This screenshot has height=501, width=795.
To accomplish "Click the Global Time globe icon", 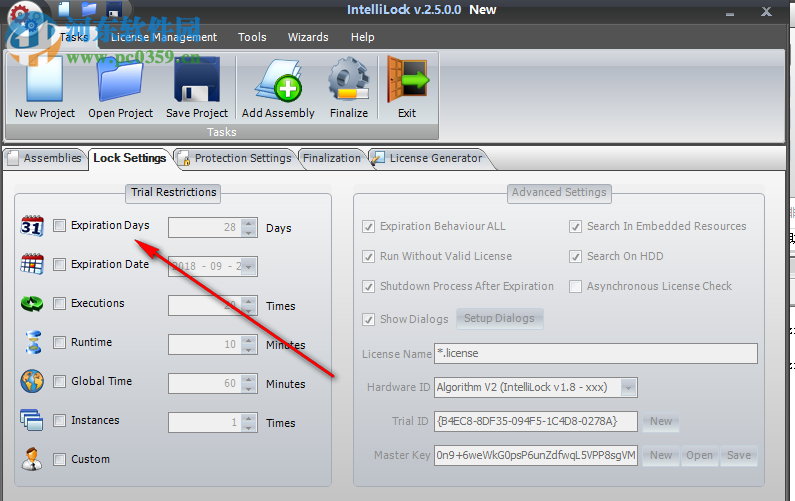I will coord(32,381).
